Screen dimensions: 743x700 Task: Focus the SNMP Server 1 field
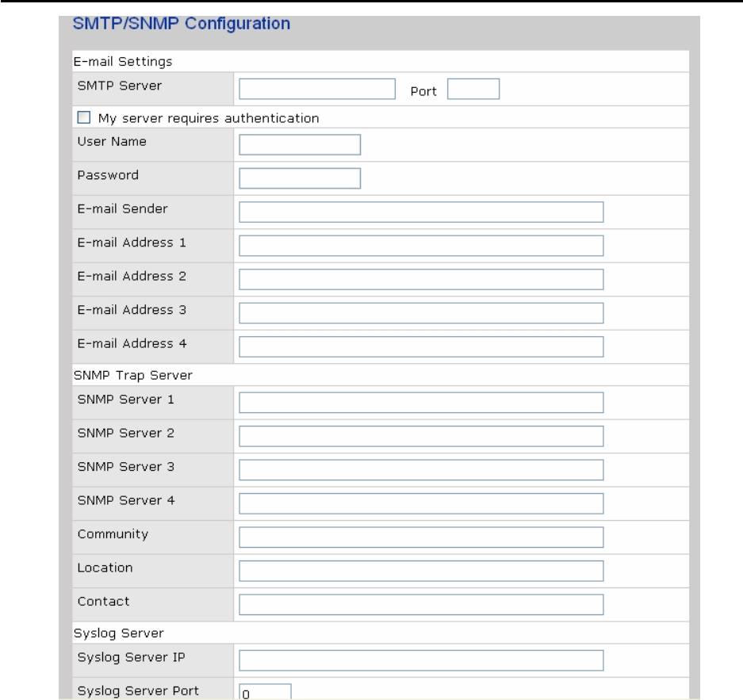point(421,403)
